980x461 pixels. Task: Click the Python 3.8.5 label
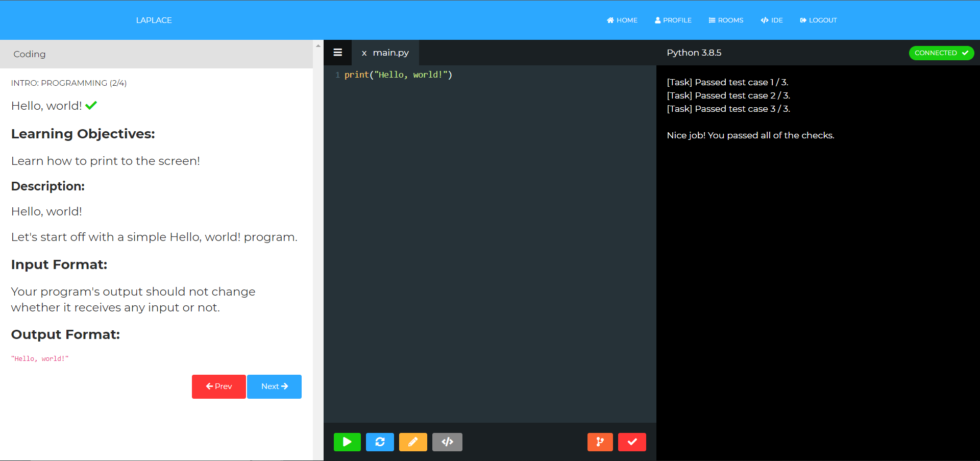[x=694, y=53]
